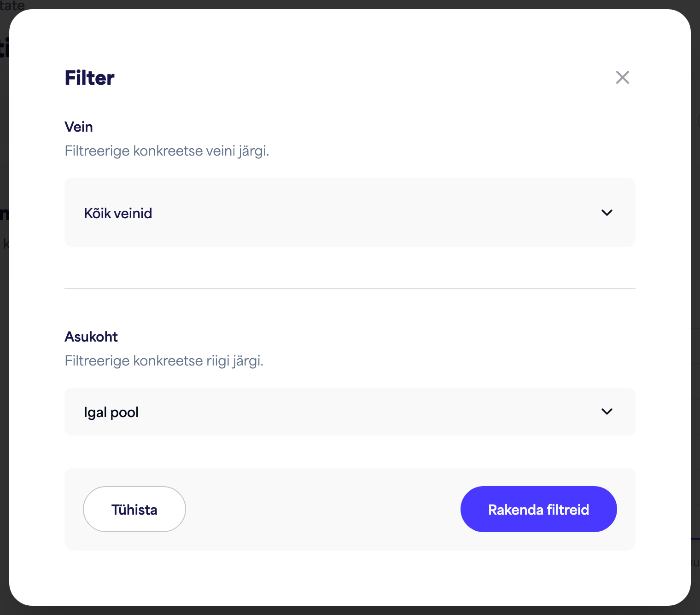Click the Asukoht section label
Viewport: 700px width, 615px height.
pos(91,337)
